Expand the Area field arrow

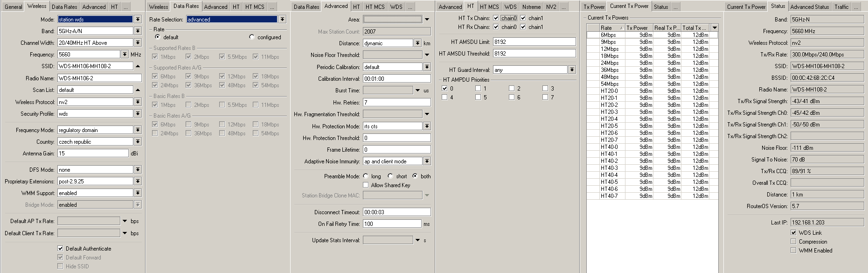[427, 20]
